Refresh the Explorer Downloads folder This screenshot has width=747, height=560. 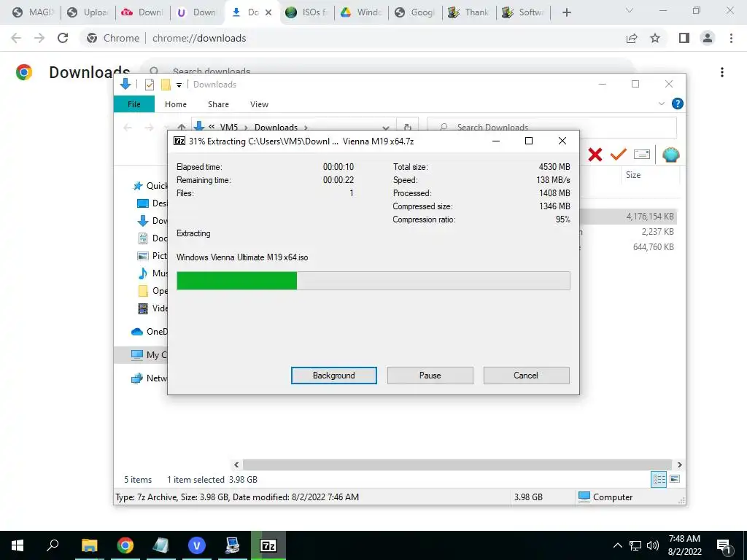[407, 127]
